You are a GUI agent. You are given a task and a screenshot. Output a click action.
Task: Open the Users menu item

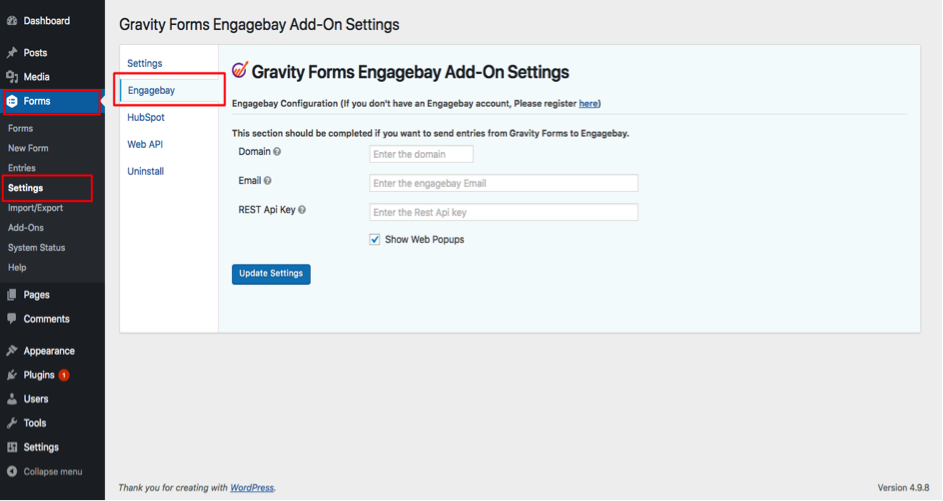click(36, 399)
